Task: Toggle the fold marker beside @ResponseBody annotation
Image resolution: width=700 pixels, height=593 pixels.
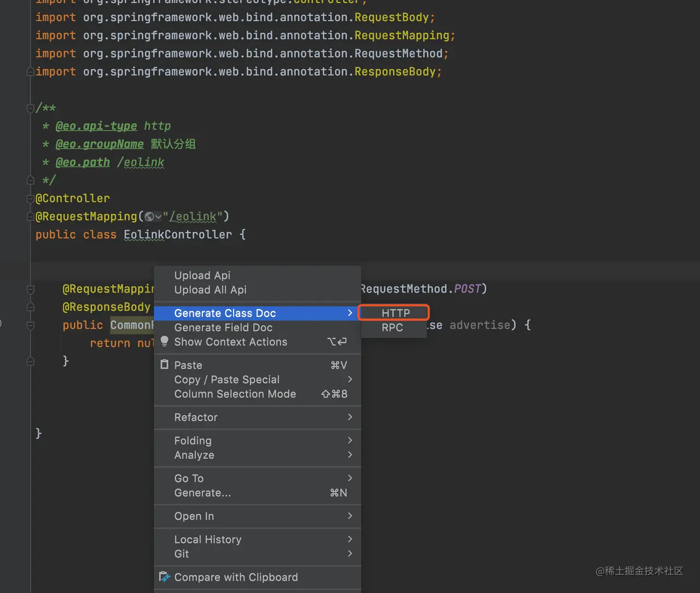Action: click(31, 307)
